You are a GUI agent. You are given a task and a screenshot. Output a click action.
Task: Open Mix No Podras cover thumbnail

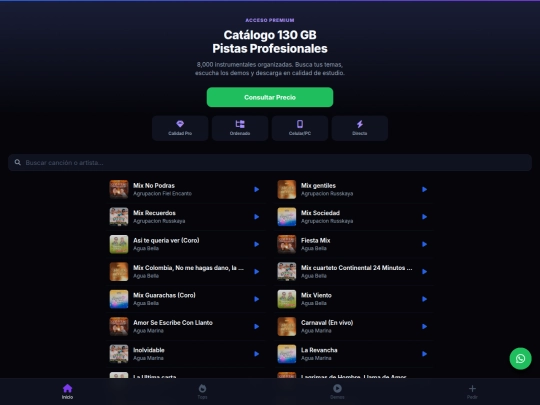click(119, 189)
